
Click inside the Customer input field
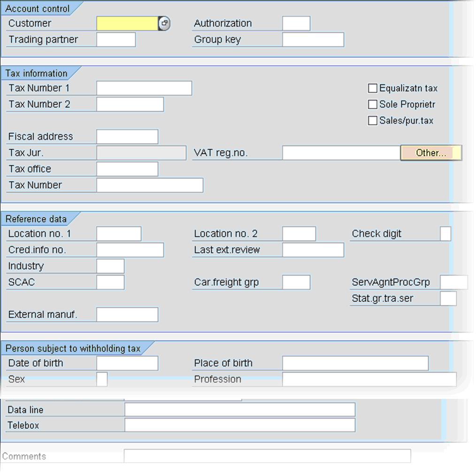pyautogui.click(x=127, y=23)
